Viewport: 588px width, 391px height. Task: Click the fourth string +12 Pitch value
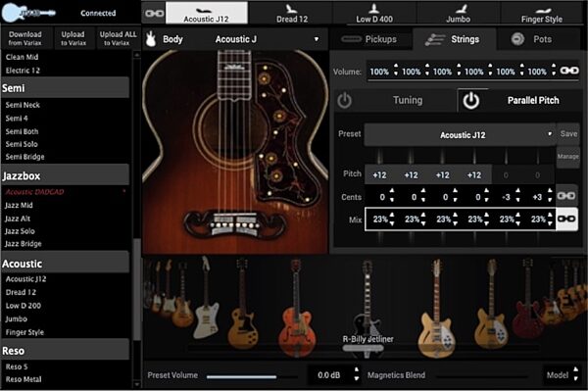(x=474, y=175)
